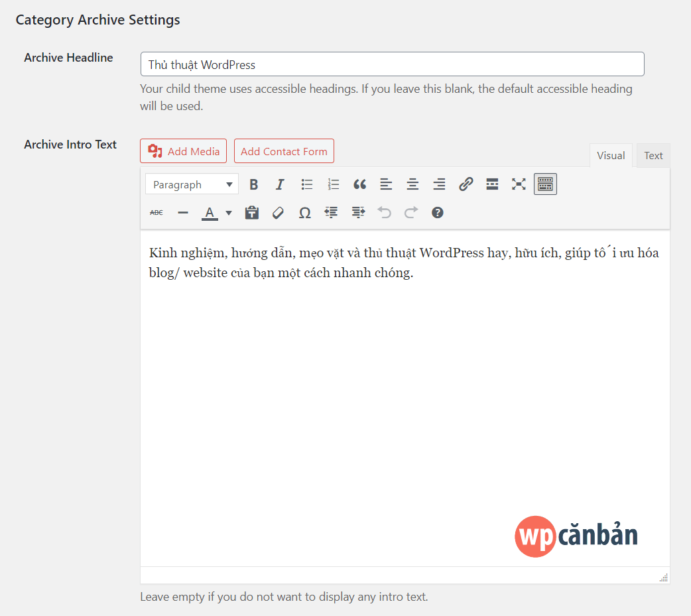
Task: Click the text 'Archive Intro Text'
Action: click(x=70, y=145)
